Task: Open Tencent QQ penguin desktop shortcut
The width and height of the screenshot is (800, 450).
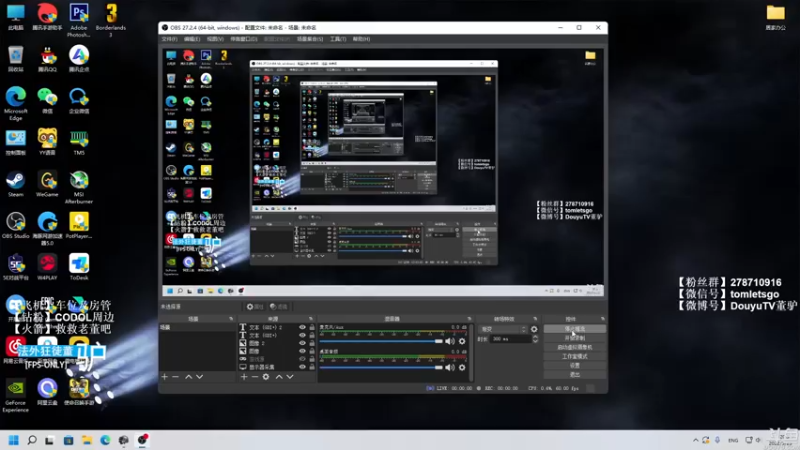Action: pos(47,59)
